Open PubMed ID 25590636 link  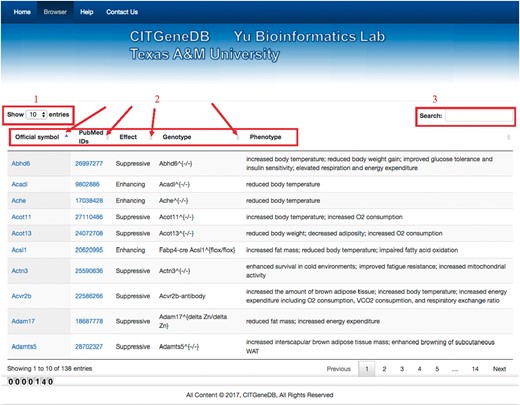(x=89, y=271)
